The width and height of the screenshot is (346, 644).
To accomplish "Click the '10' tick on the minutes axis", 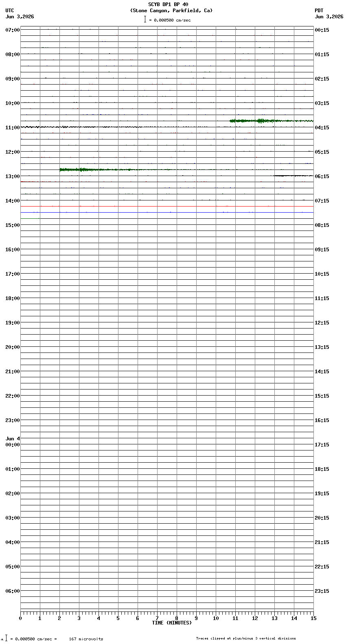I will pos(216,618).
